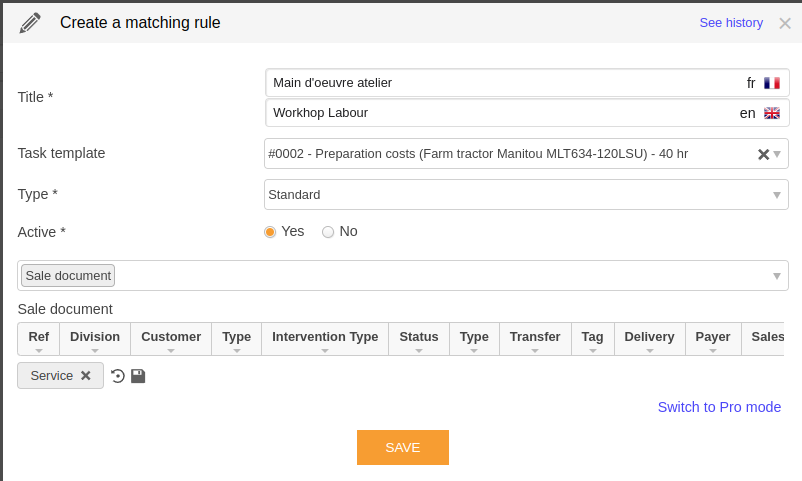Viewport: 802px width, 481px height.
Task: Open the Intervention Type column filter
Action: pos(325,351)
